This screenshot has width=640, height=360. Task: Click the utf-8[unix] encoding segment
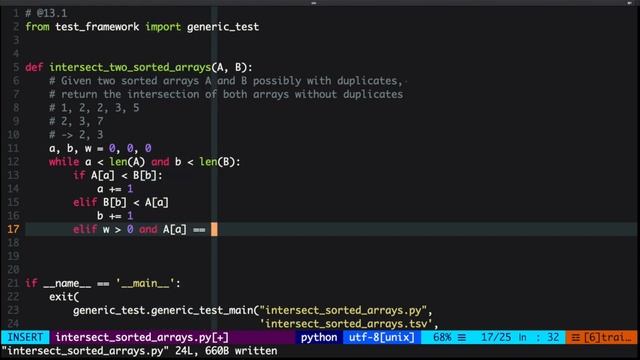coord(381,337)
